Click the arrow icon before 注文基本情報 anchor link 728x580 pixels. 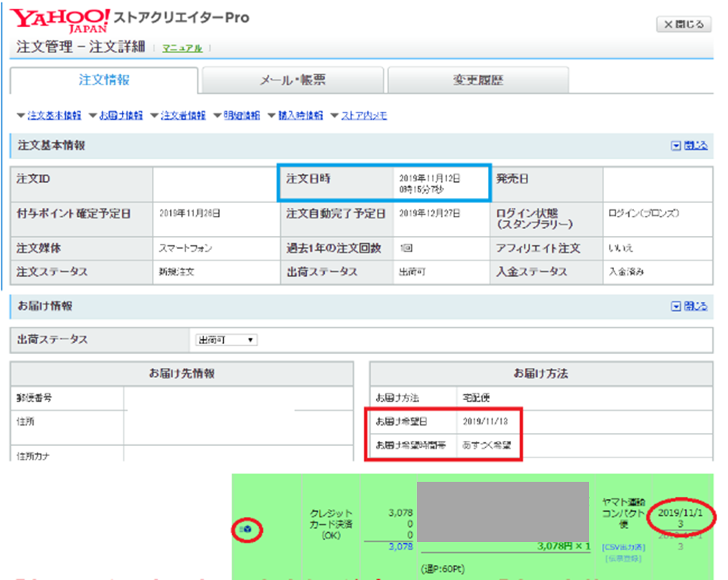point(21,115)
